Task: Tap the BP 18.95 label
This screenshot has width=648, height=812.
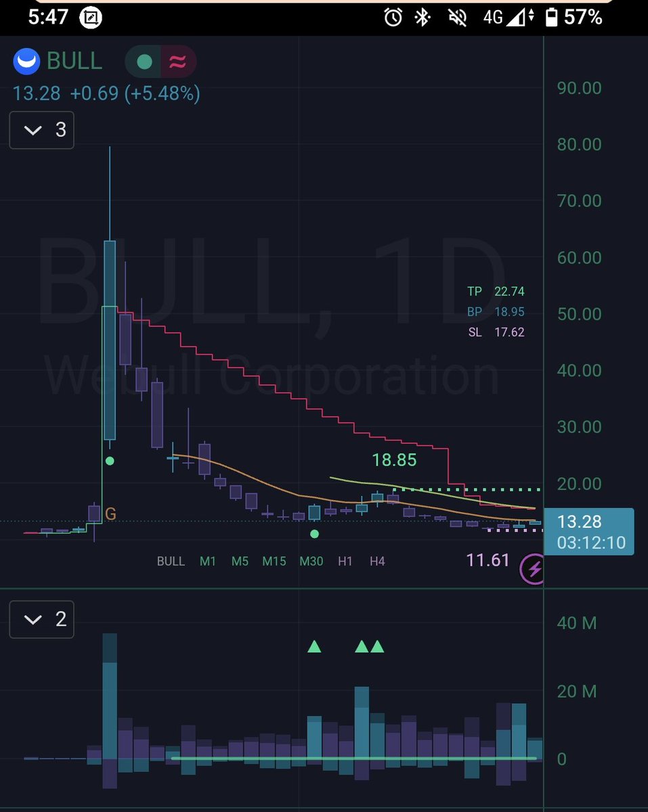Action: (x=496, y=312)
